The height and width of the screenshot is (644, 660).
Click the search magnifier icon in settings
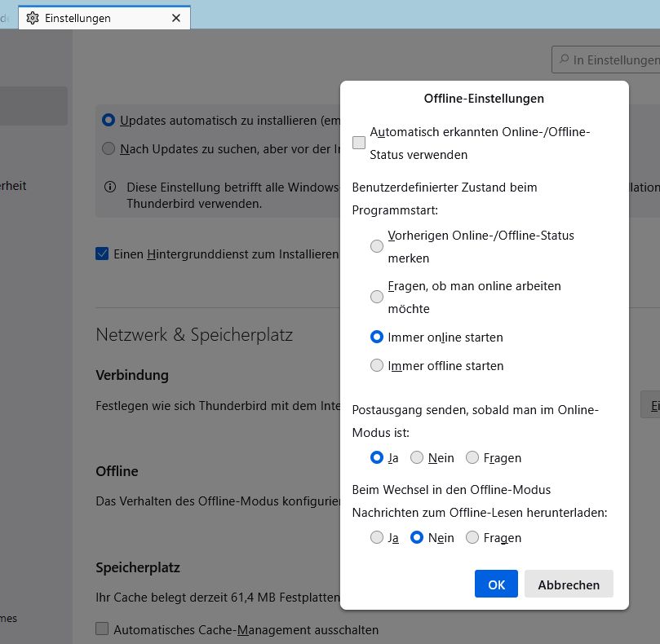(x=564, y=60)
